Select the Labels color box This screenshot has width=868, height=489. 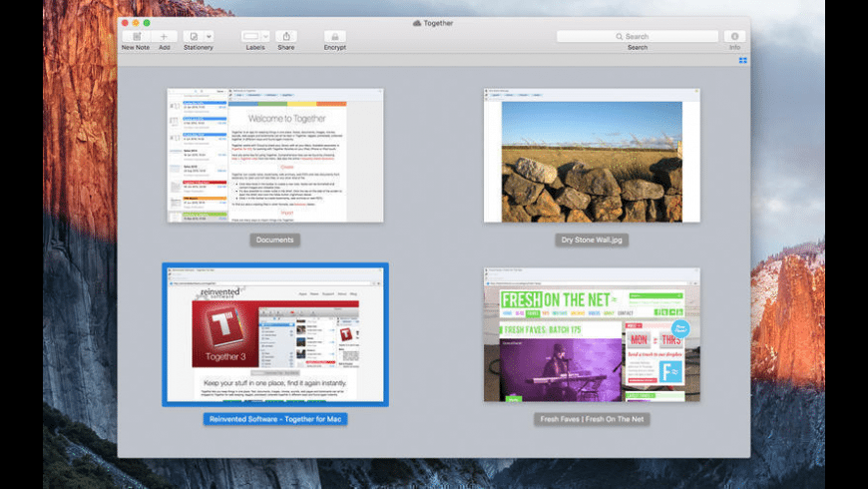[x=250, y=37]
